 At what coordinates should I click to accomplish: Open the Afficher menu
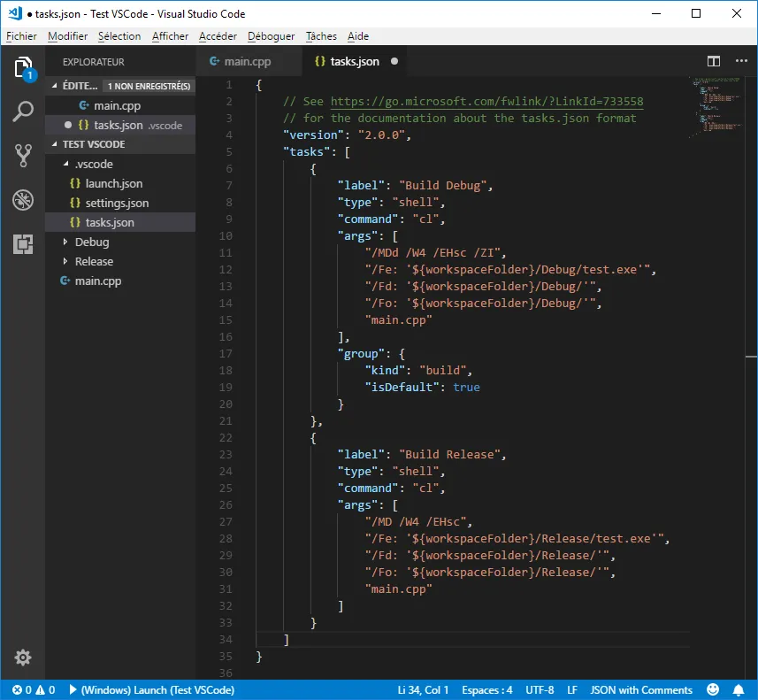[x=170, y=36]
